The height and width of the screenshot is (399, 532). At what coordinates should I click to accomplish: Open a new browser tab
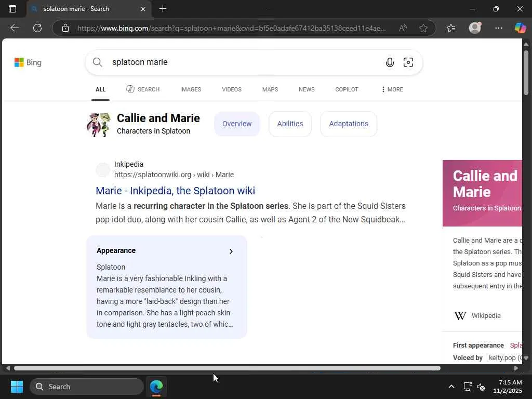[x=163, y=9]
